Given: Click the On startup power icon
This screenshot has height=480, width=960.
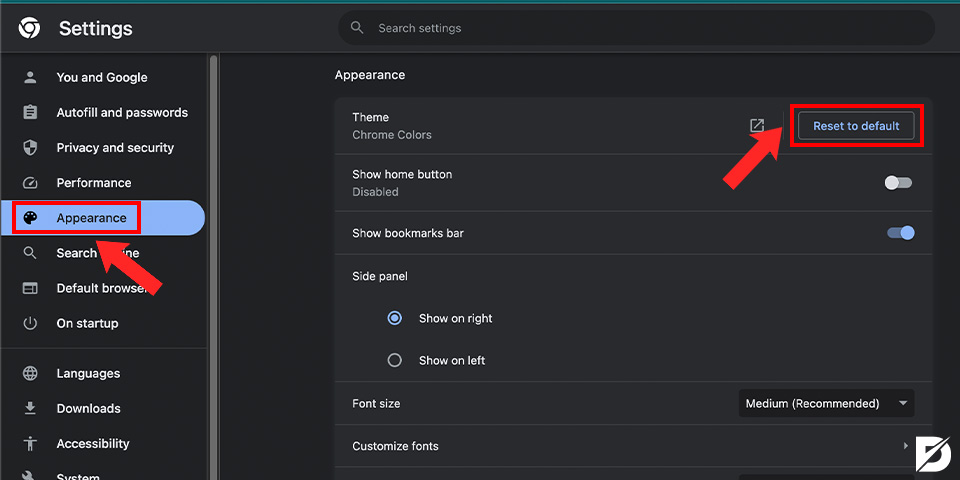Looking at the screenshot, I should tap(30, 323).
